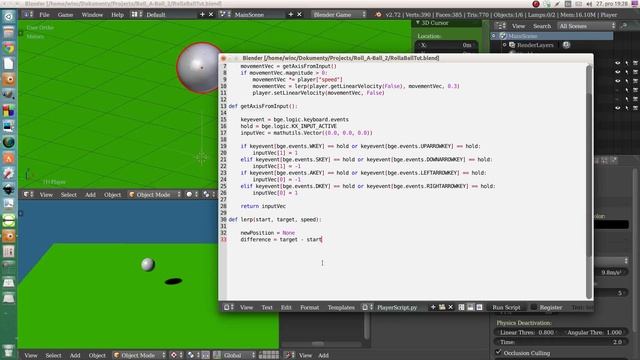
Task: Delete the Default screen layout
Action: (211, 15)
